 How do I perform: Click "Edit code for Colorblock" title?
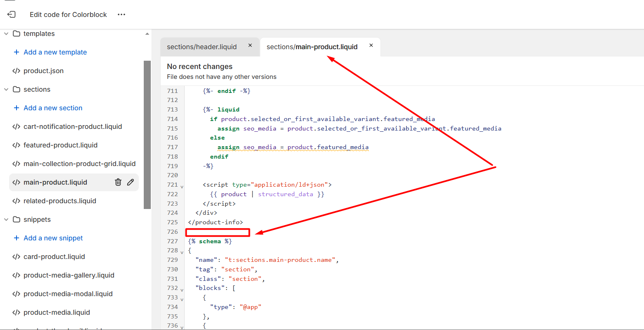68,14
